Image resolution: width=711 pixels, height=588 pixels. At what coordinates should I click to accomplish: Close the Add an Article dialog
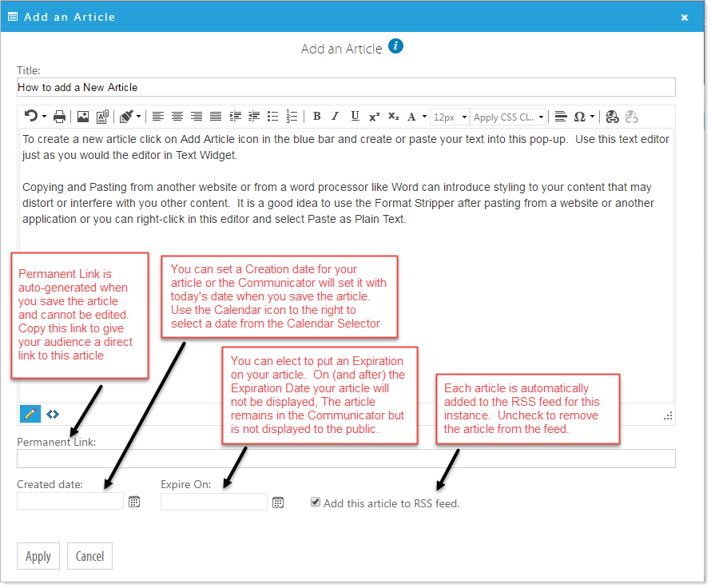(x=685, y=18)
